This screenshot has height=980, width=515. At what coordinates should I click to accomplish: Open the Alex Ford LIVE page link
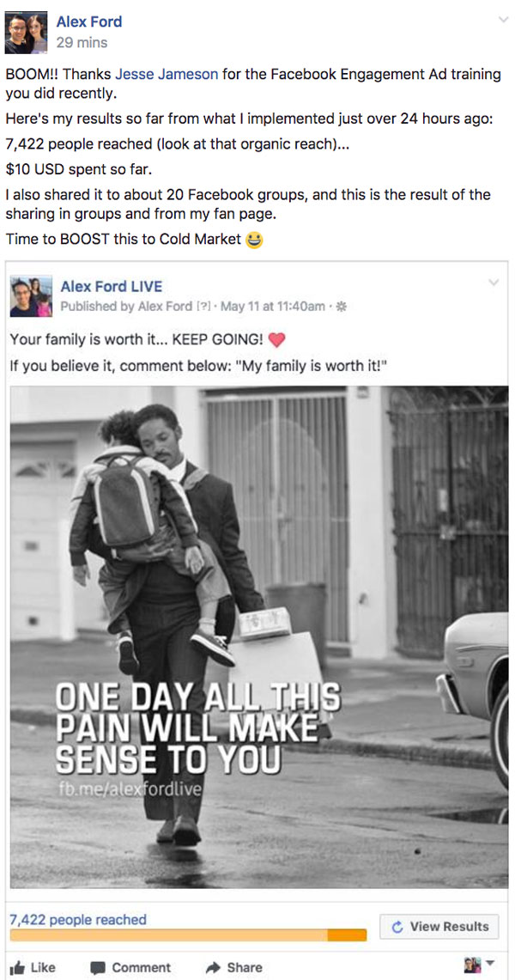111,287
